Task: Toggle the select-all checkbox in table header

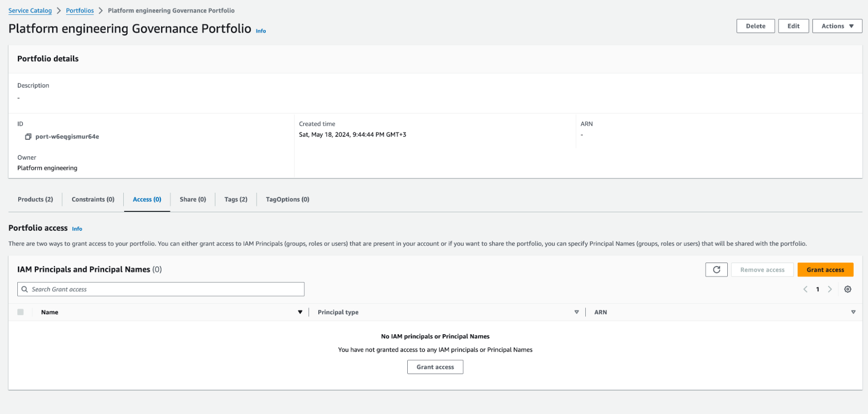Action: click(20, 312)
